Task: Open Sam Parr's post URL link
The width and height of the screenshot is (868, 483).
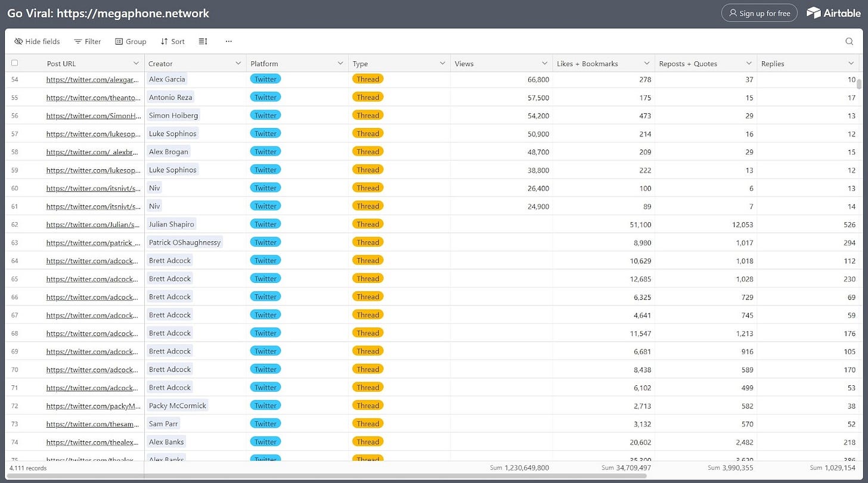Action: tap(94, 424)
